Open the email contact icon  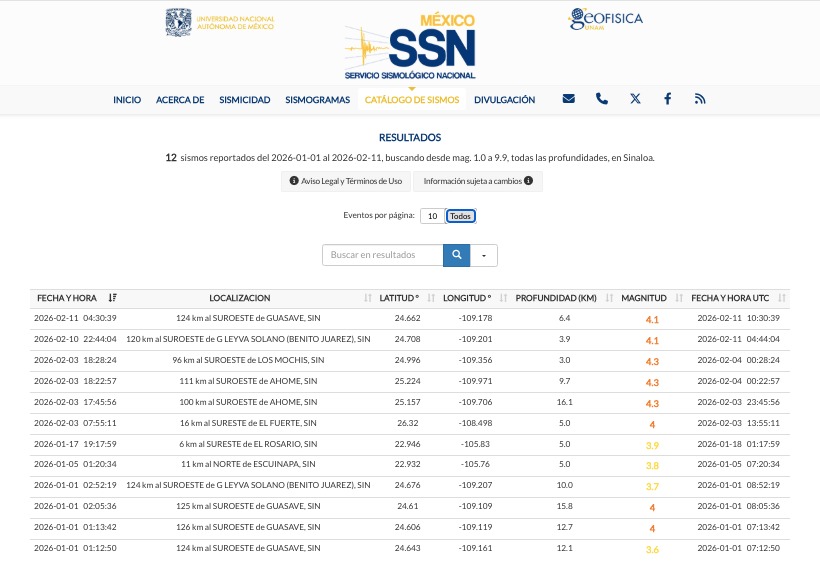pos(568,99)
